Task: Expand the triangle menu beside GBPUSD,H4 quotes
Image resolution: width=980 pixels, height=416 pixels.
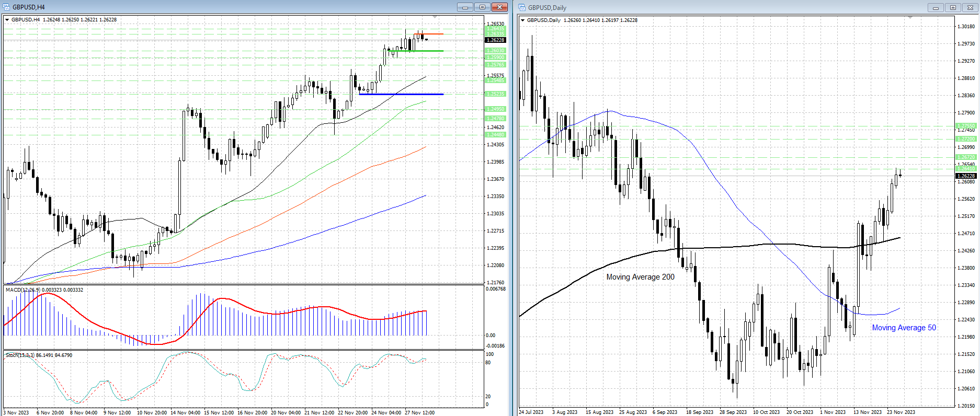Action: [7, 20]
